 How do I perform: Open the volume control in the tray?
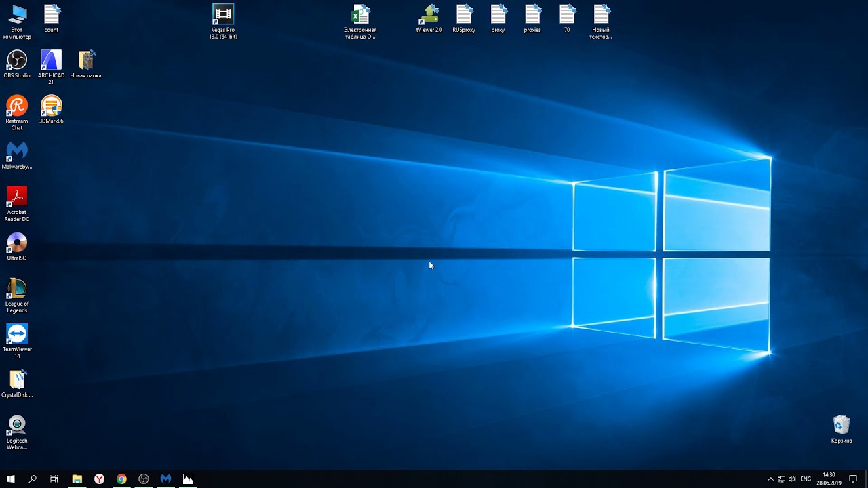tap(792, 479)
